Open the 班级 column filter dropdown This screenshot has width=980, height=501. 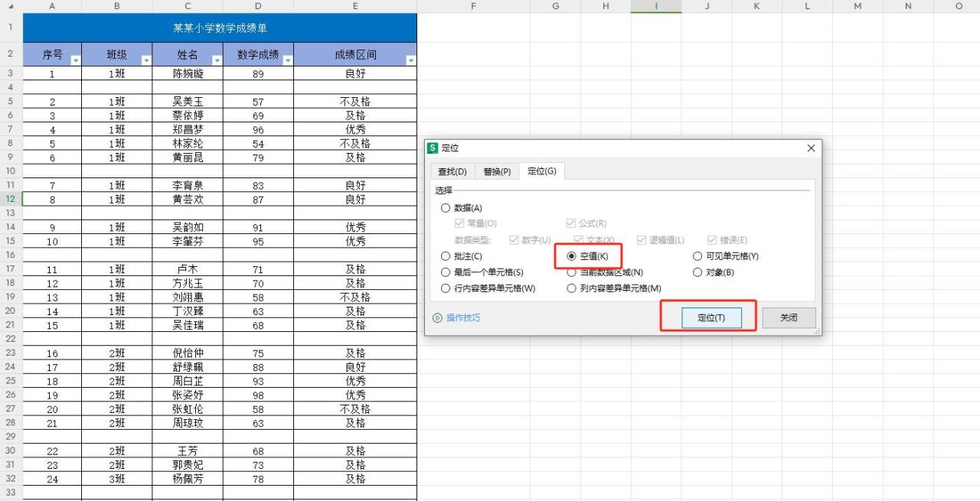point(145,60)
